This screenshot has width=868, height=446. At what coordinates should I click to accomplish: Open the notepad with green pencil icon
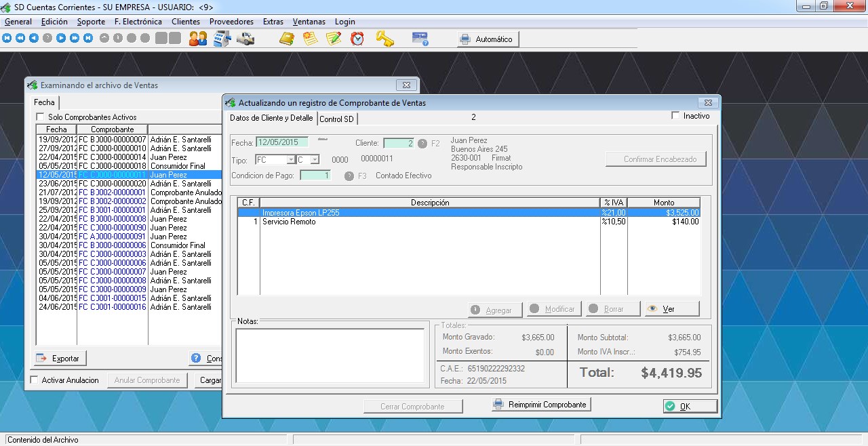333,39
